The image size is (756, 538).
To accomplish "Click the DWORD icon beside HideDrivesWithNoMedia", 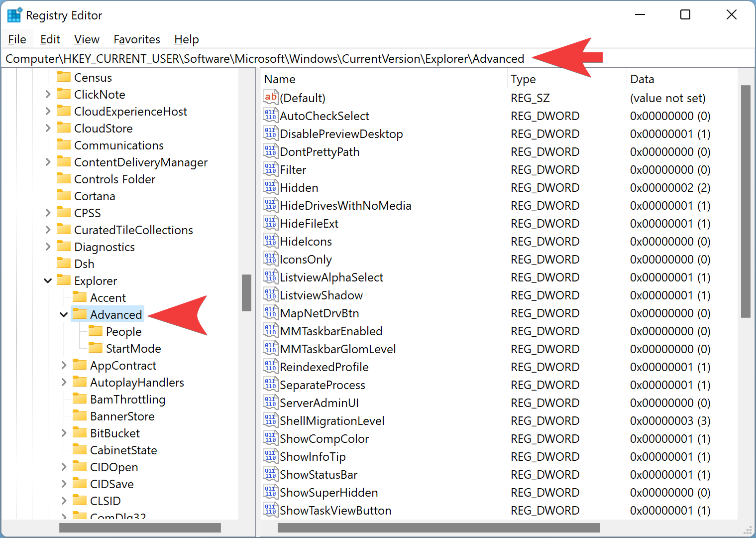I will (x=270, y=205).
